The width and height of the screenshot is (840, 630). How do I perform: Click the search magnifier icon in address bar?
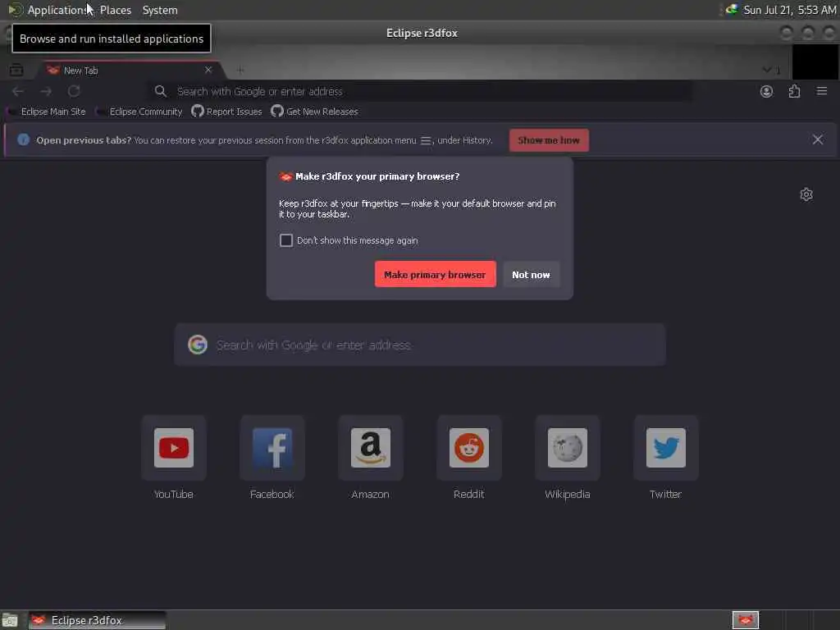coord(161,91)
